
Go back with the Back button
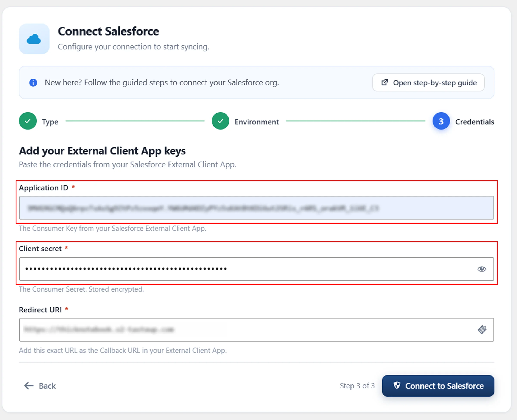click(40, 386)
